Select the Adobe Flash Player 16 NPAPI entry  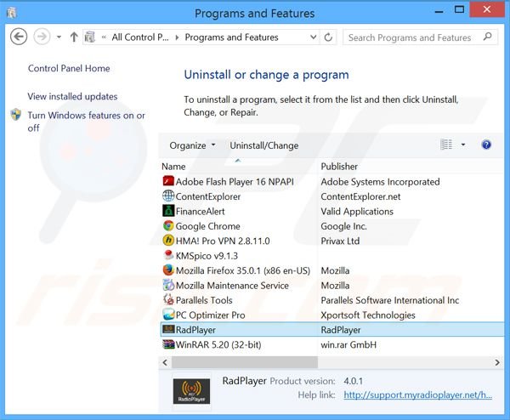point(235,182)
